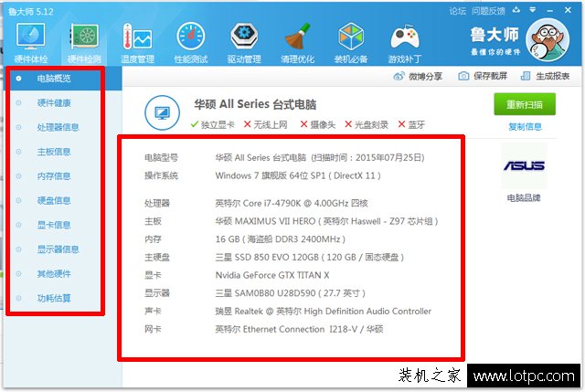The image size is (585, 392).
Task: Click the 电脑品牌 label under ASUS logo
Action: click(524, 198)
